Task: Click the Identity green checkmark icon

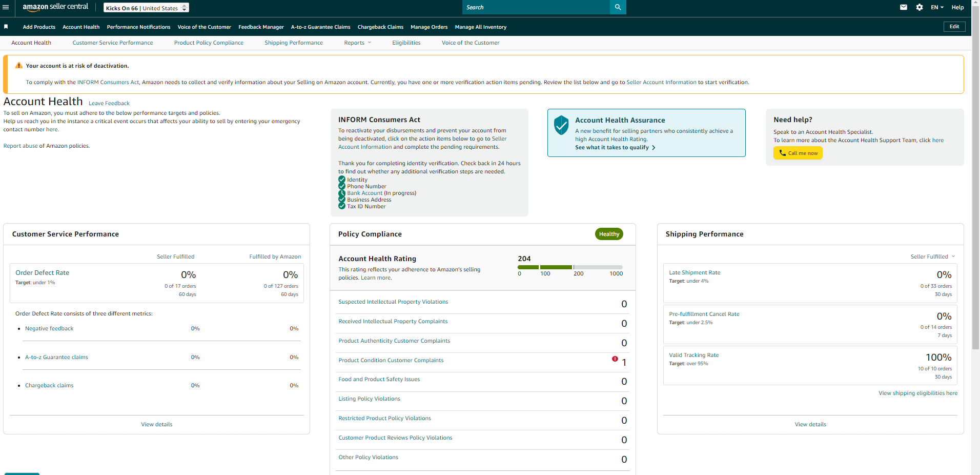Action: pyautogui.click(x=342, y=180)
